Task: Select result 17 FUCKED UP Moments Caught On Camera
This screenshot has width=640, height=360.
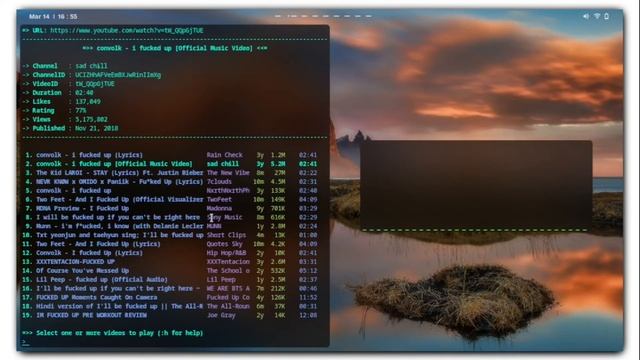Action: click(x=97, y=298)
